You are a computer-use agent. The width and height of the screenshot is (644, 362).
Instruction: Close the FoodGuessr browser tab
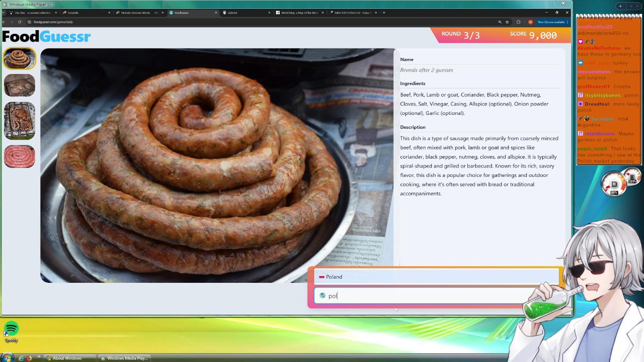pos(216,12)
